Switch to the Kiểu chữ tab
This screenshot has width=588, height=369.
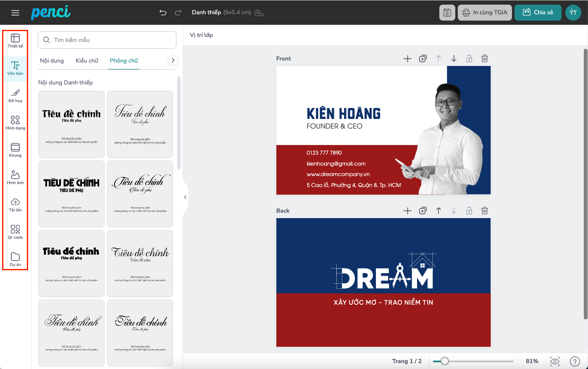pyautogui.click(x=87, y=61)
